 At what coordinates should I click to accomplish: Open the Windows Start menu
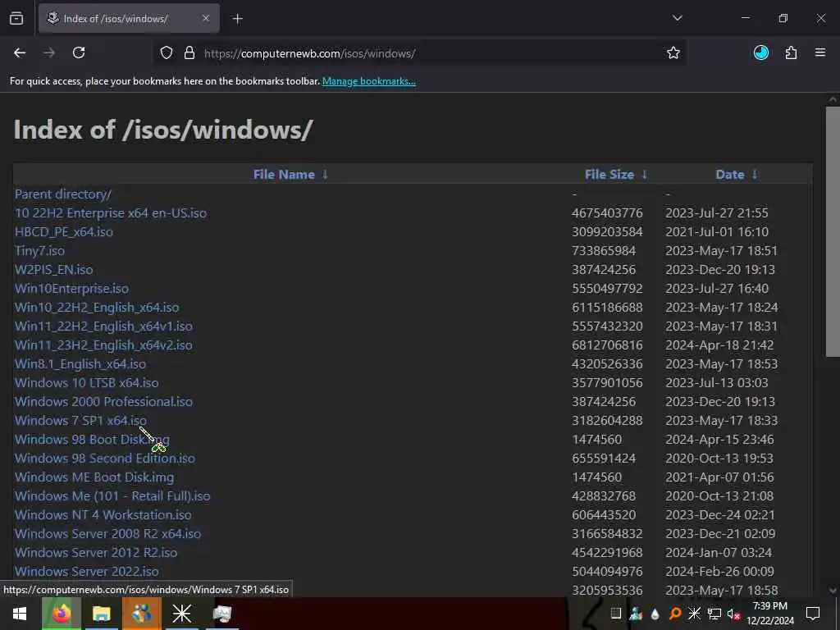(x=20, y=614)
